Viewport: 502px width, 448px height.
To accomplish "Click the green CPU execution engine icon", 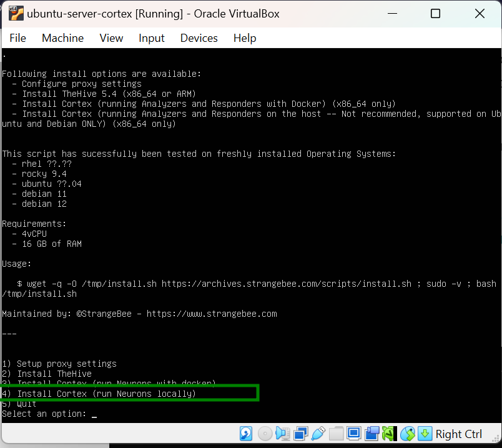I will [x=390, y=434].
